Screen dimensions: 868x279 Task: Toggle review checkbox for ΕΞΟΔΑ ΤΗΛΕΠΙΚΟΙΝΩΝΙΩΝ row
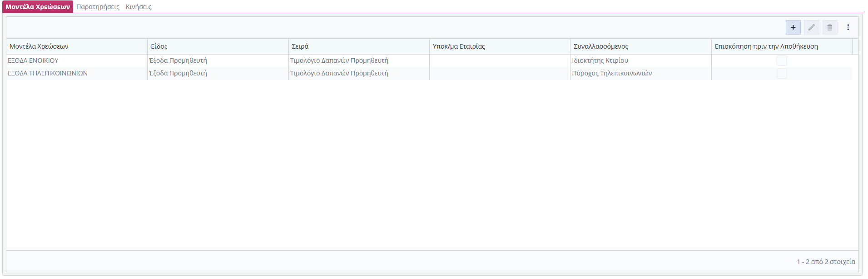[x=781, y=73]
